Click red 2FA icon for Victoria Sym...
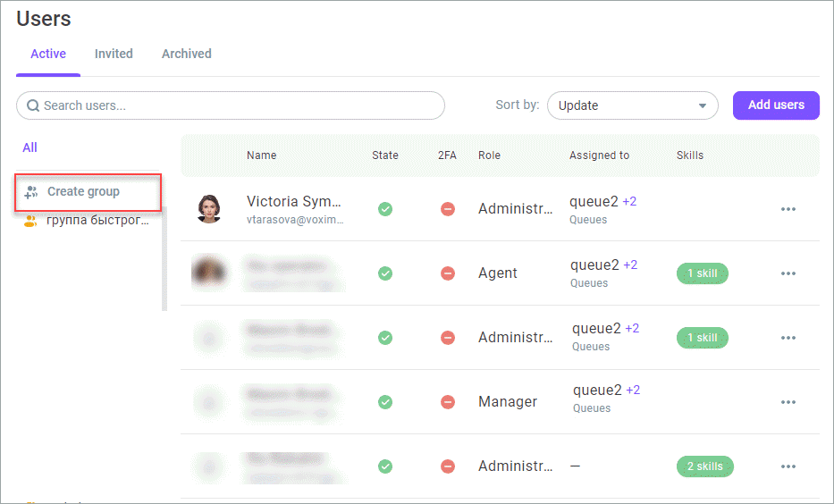 coord(448,209)
